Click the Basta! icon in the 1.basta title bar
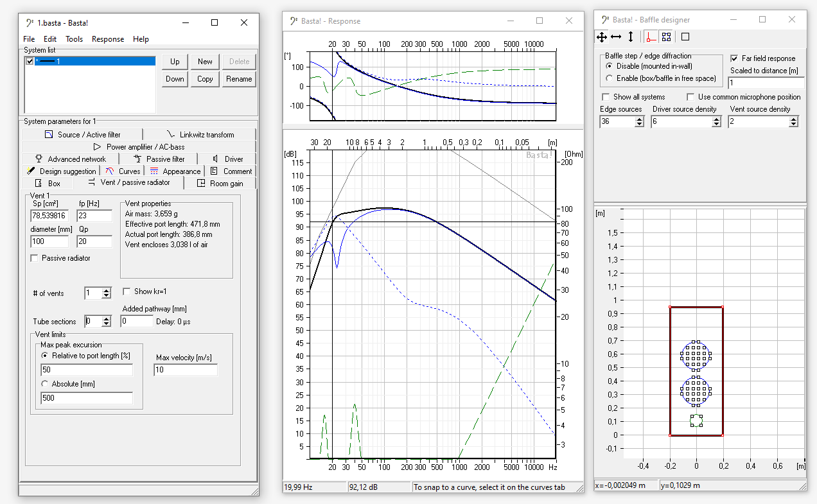The width and height of the screenshot is (817, 504). click(30, 22)
